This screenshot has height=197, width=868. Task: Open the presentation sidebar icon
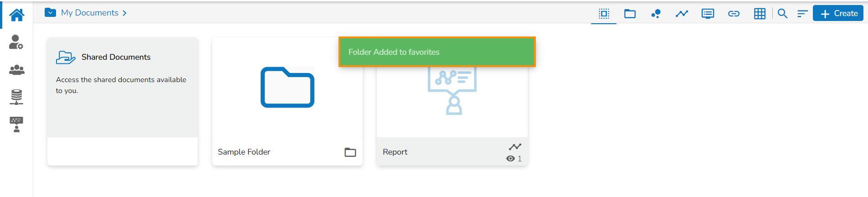point(16,124)
